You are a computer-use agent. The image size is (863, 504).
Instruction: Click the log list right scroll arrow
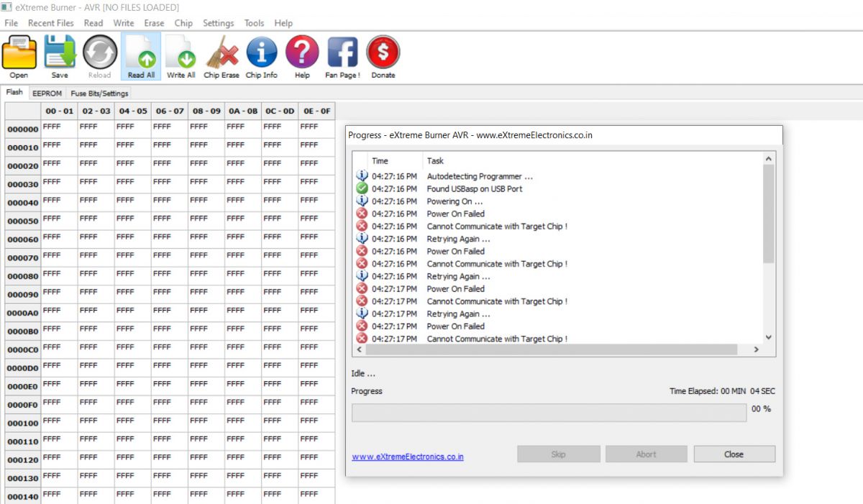[756, 349]
